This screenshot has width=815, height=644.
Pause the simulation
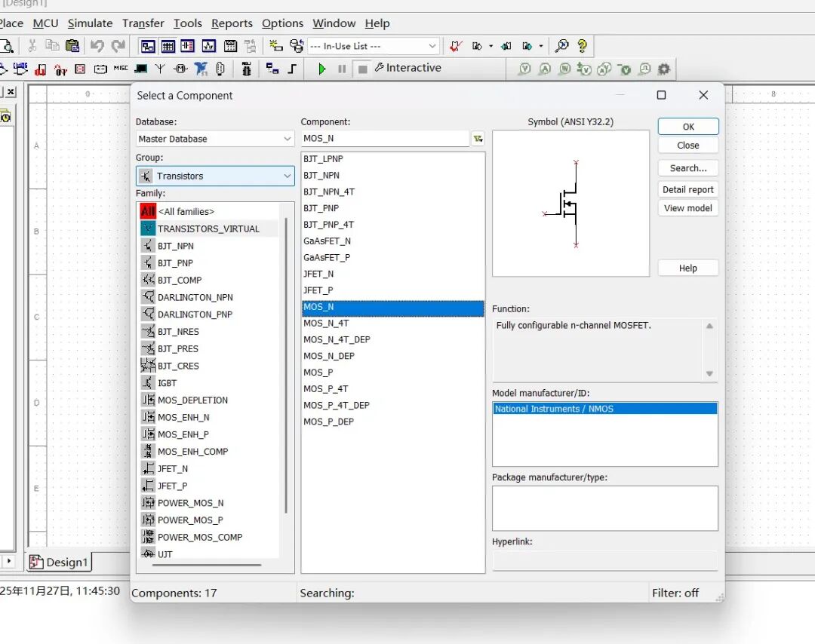342,69
